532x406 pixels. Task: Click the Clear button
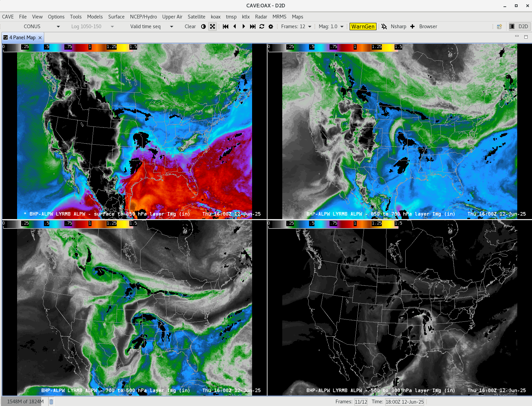(x=190, y=27)
